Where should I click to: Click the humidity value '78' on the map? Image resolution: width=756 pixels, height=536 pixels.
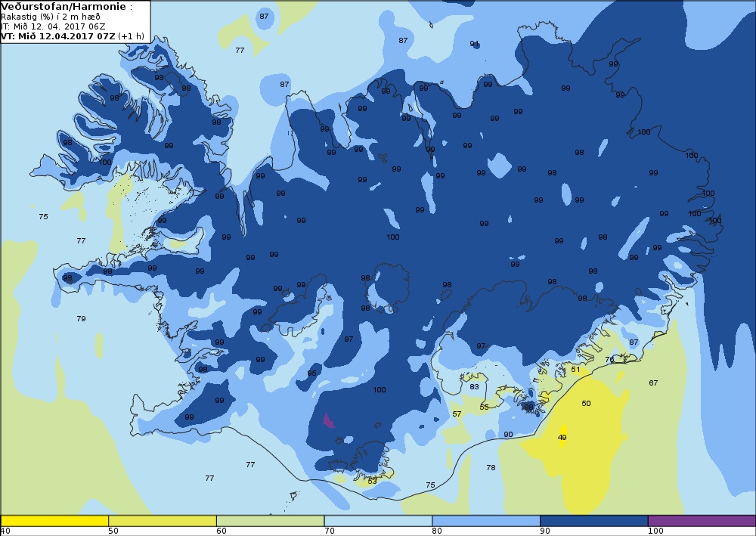tap(491, 467)
